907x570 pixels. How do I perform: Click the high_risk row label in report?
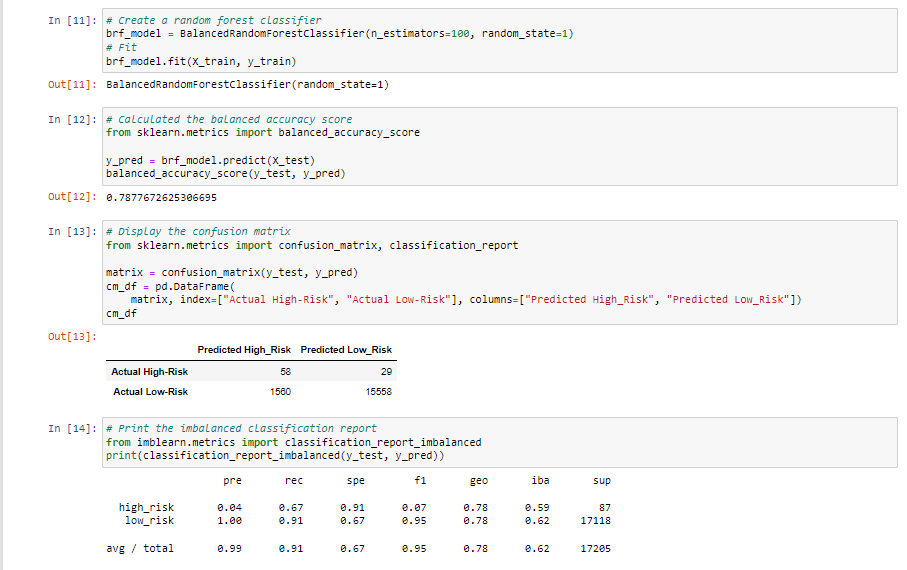pyautogui.click(x=146, y=508)
